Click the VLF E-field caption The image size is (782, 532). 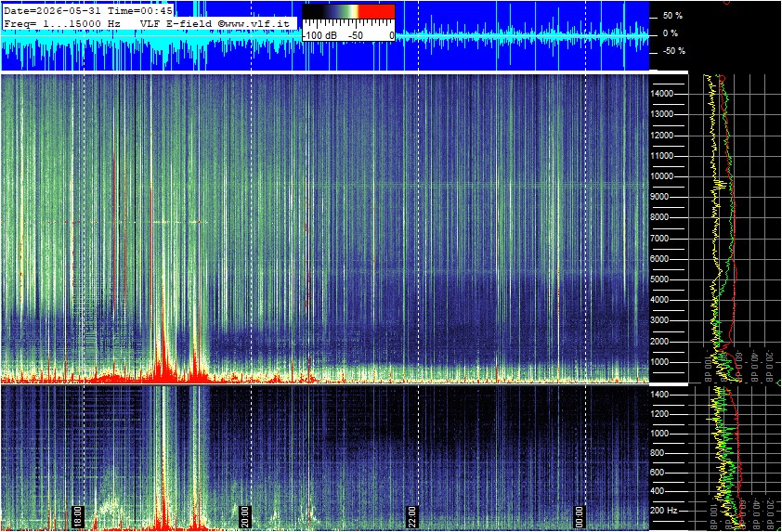pyautogui.click(x=177, y=23)
